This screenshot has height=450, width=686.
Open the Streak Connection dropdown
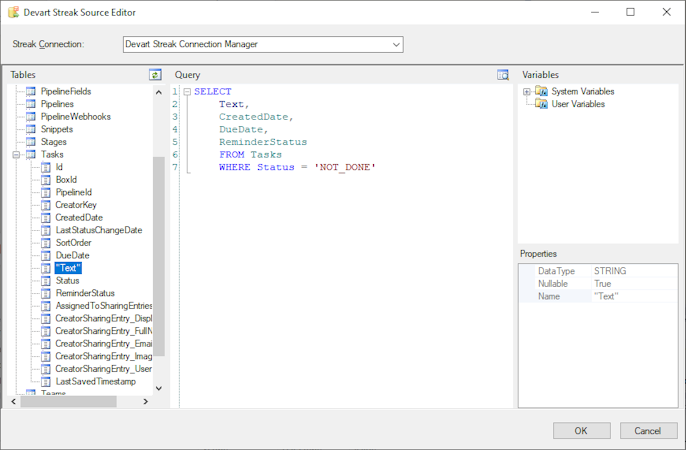tap(397, 44)
